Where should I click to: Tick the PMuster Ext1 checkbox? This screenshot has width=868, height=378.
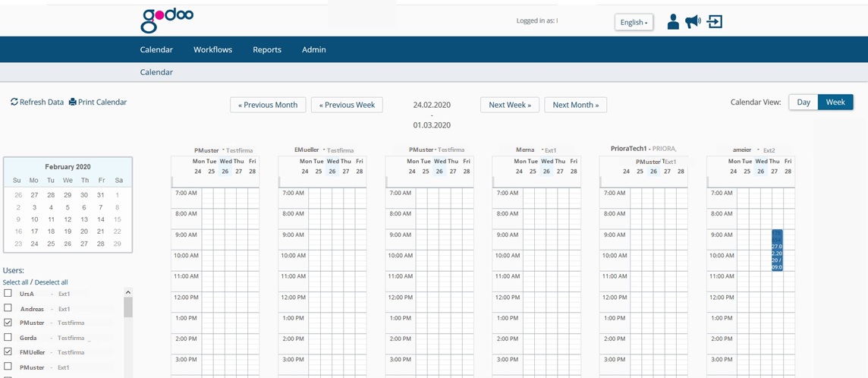click(x=8, y=367)
